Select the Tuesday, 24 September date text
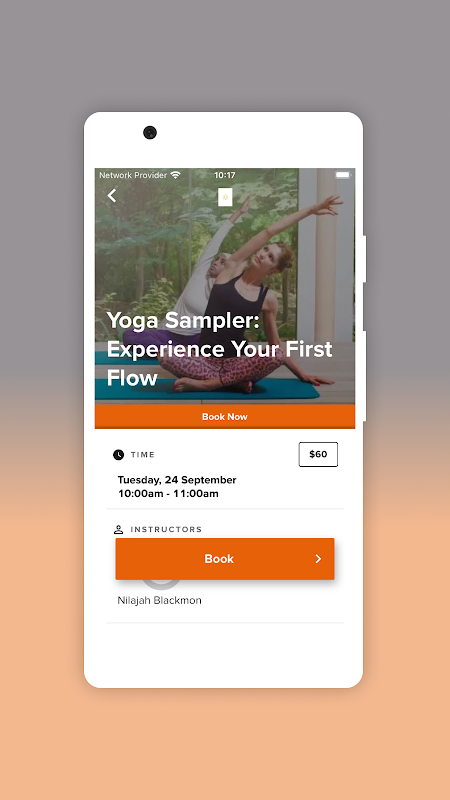450x800 pixels. pyautogui.click(x=177, y=480)
